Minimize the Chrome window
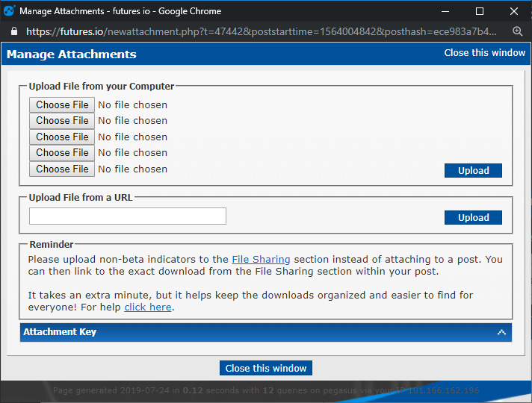The image size is (532, 403). click(445, 11)
